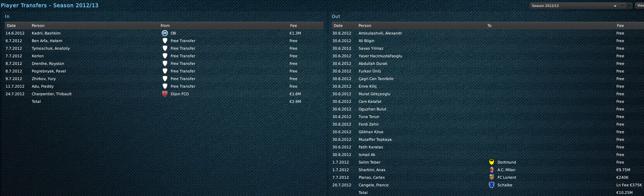Open player Selim Teber
644x196 pixels.
[370, 162]
